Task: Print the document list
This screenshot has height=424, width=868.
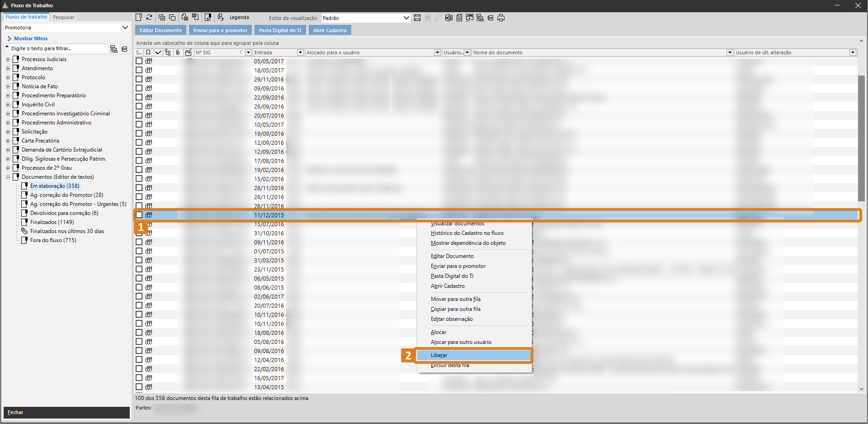Action: pyautogui.click(x=501, y=18)
